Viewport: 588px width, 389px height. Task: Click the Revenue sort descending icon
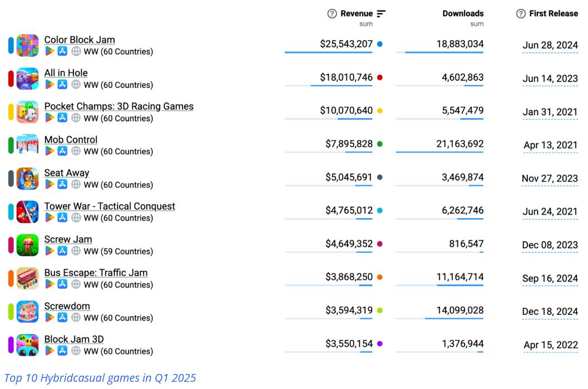point(381,13)
